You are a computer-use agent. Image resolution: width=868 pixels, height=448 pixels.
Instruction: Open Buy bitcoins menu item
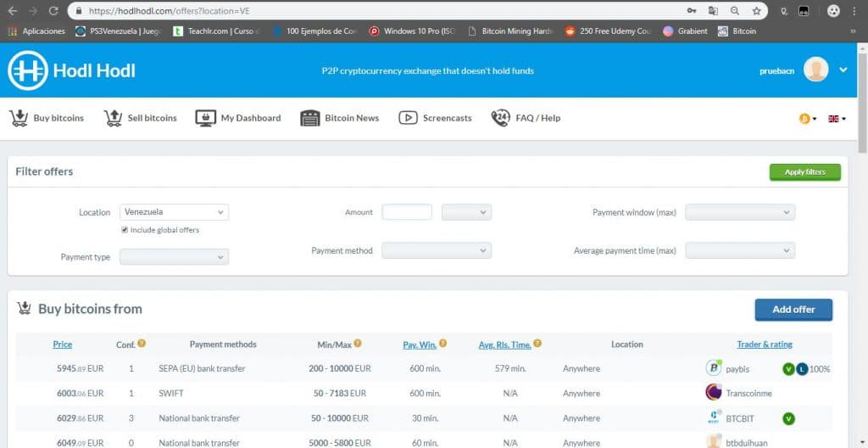(47, 118)
